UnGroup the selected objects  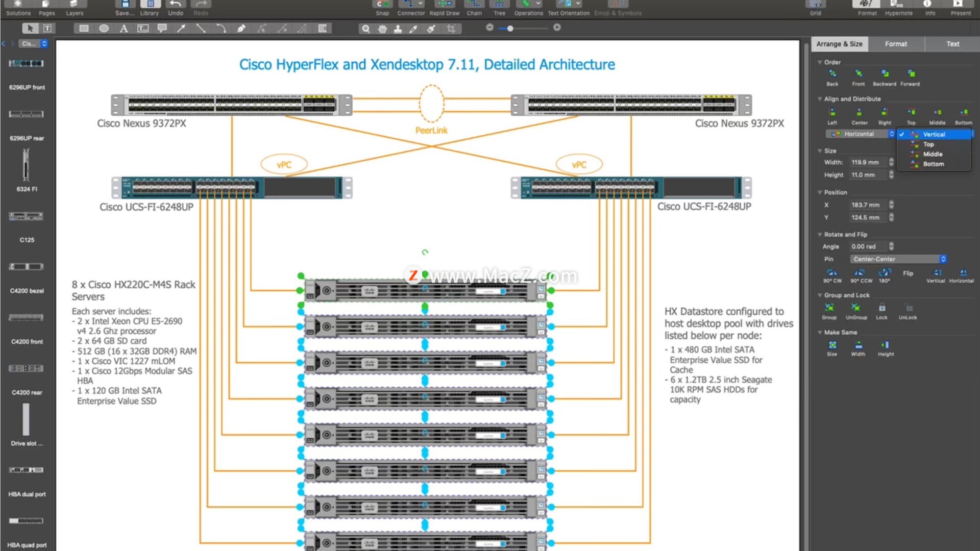(x=856, y=312)
